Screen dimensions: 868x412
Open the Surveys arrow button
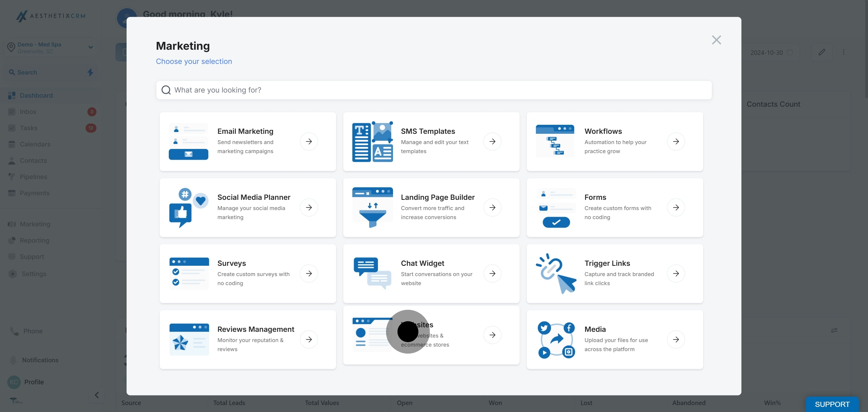[309, 274]
